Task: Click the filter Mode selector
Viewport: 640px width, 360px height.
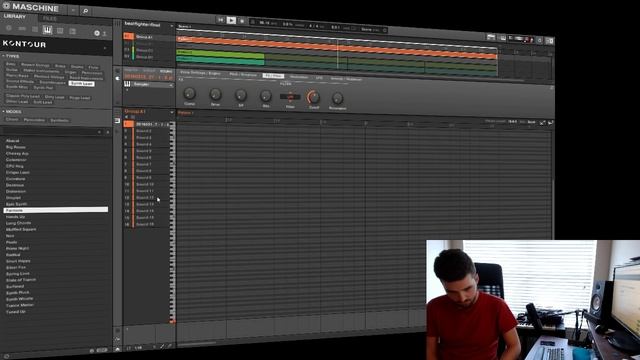Action: click(x=290, y=97)
